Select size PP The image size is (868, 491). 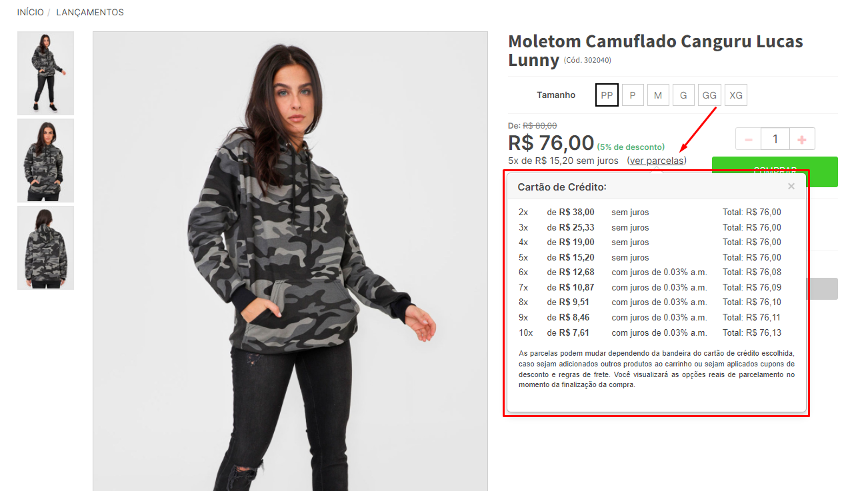[x=607, y=95]
